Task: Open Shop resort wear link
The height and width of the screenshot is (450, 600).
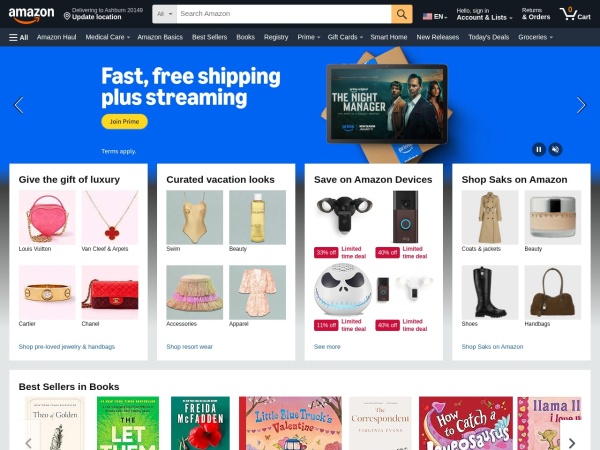Action: 189,347
